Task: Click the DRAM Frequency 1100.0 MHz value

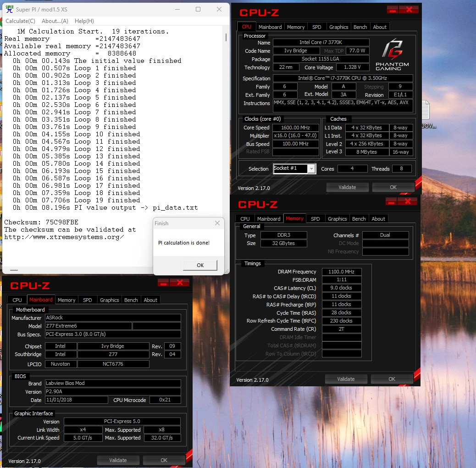Action: (341, 272)
